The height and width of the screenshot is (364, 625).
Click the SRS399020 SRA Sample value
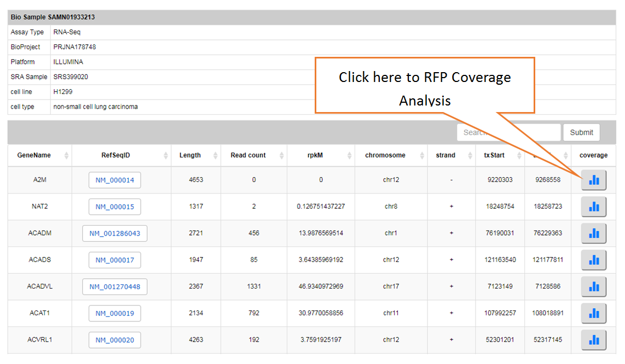(x=71, y=77)
